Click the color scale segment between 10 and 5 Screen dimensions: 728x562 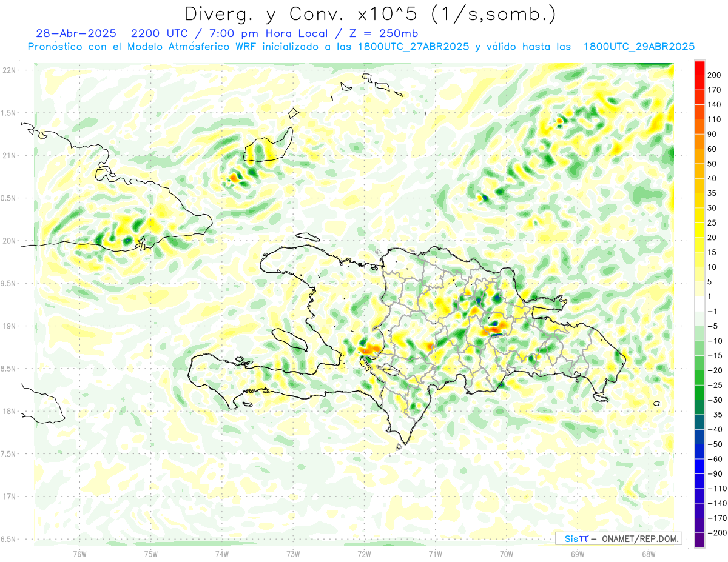coord(699,275)
